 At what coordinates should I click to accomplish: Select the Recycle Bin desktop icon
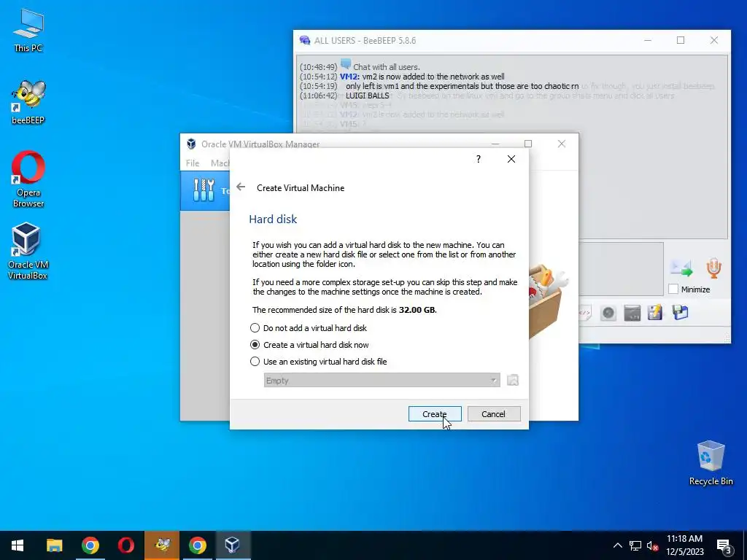click(x=711, y=463)
